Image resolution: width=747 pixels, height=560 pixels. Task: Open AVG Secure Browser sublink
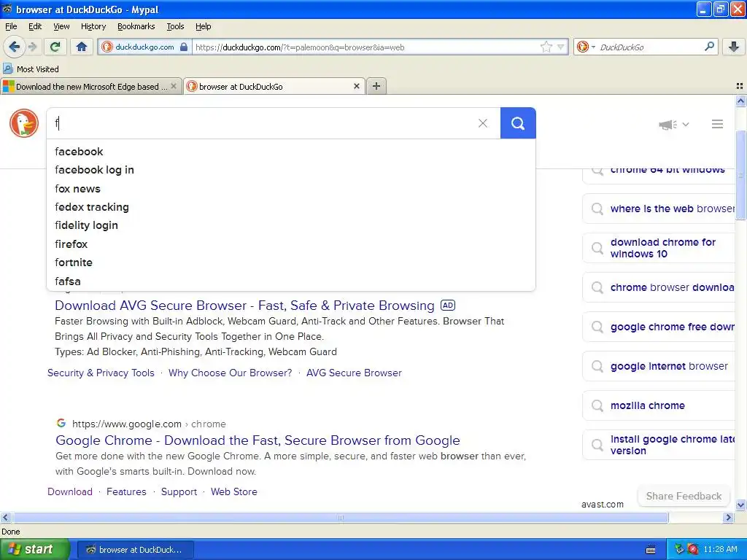coord(354,373)
